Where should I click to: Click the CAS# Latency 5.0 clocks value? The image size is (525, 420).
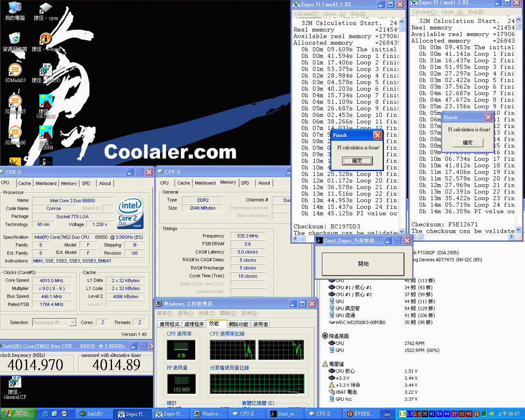tap(248, 252)
